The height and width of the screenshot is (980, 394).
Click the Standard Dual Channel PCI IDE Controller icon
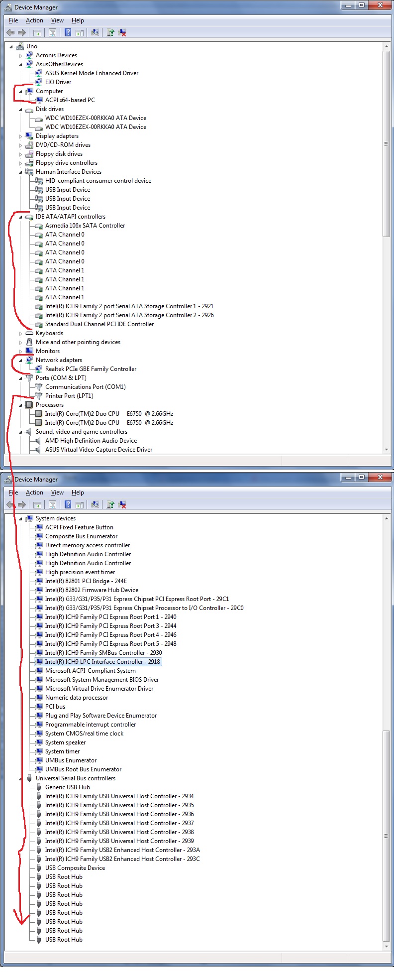tap(39, 324)
